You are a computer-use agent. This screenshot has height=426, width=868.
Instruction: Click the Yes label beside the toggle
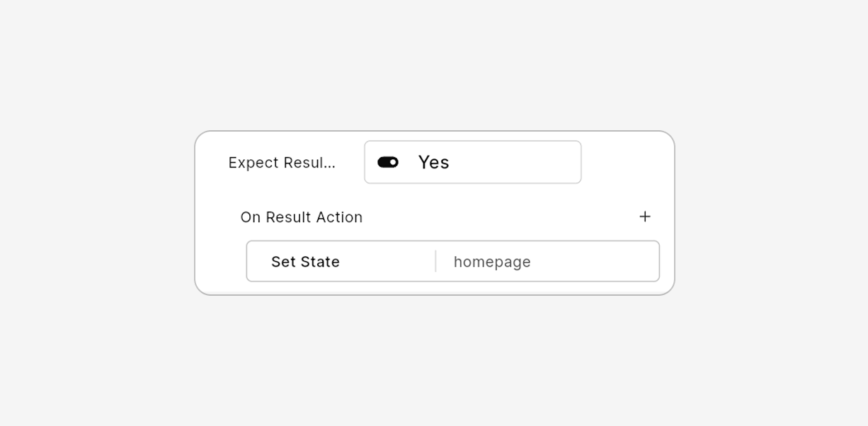click(x=433, y=163)
